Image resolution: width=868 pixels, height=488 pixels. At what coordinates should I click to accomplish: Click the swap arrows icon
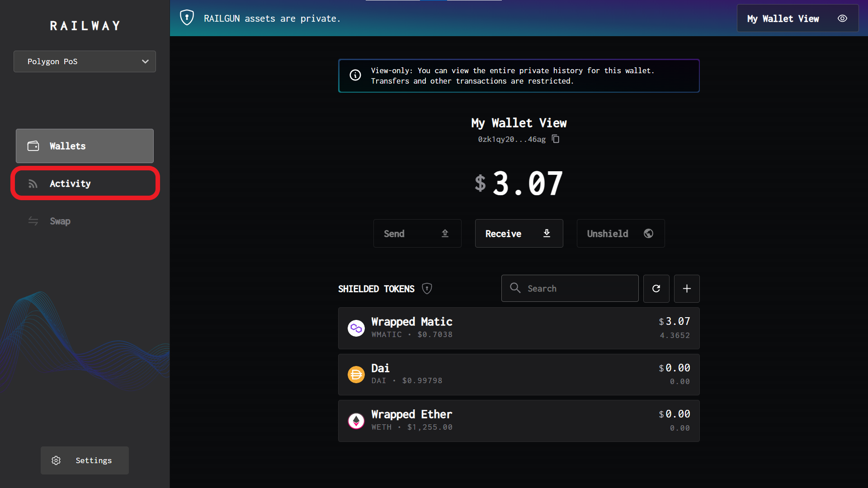pos(33,221)
